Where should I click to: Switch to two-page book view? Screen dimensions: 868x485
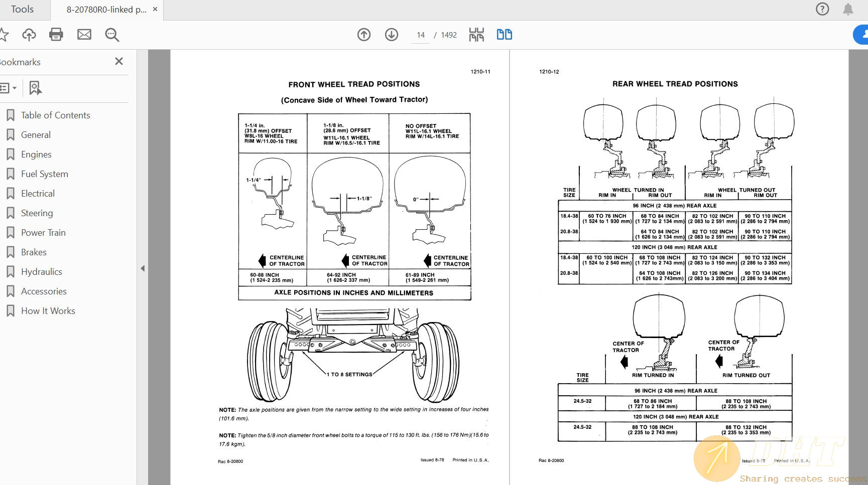(504, 34)
